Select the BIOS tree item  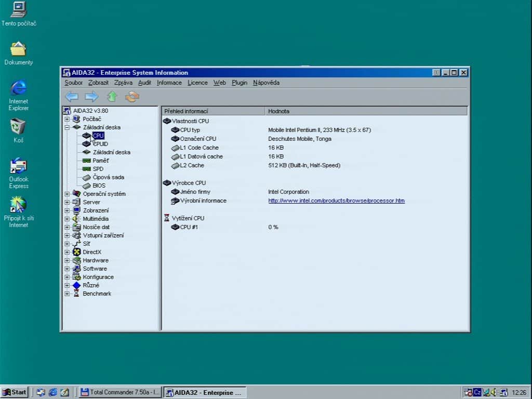(99, 185)
